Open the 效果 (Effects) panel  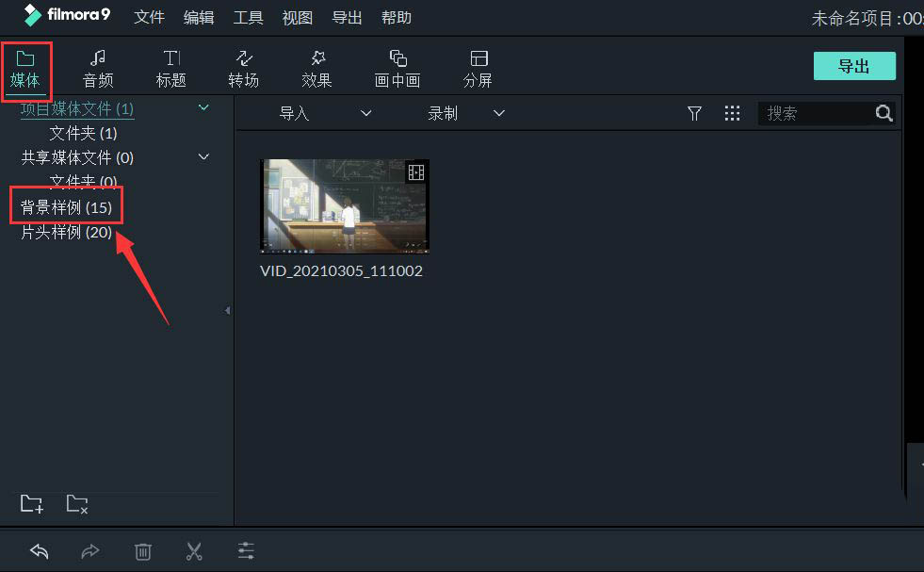(316, 67)
